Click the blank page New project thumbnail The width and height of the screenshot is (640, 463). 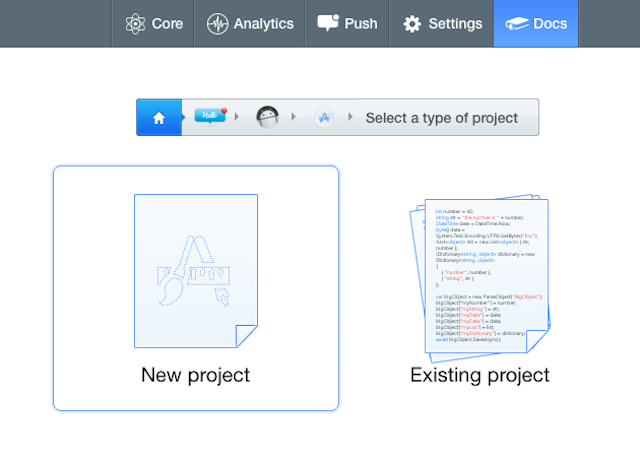click(x=196, y=271)
